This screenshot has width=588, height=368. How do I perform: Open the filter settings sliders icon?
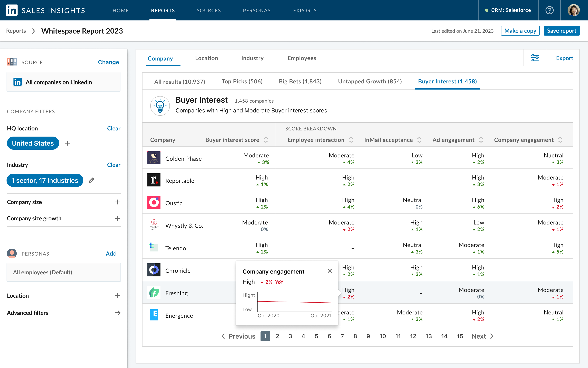(535, 58)
